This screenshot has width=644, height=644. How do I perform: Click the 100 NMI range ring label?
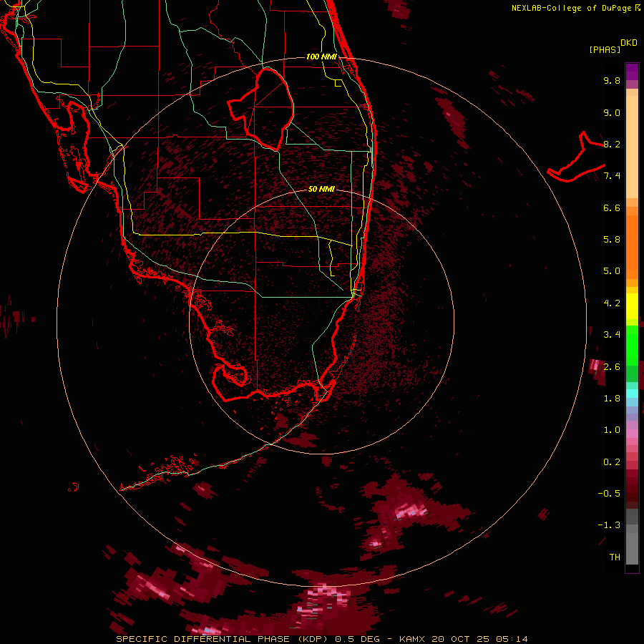pyautogui.click(x=321, y=57)
